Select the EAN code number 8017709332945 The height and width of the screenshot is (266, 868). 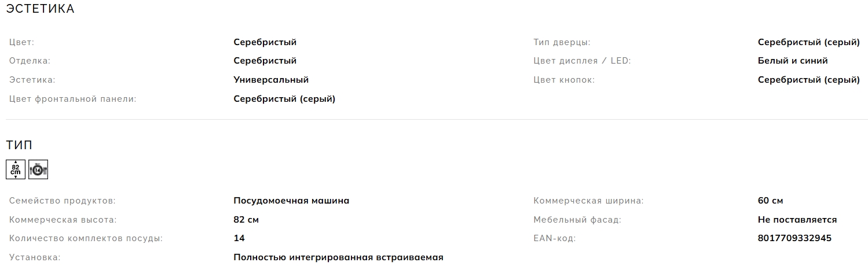point(794,238)
